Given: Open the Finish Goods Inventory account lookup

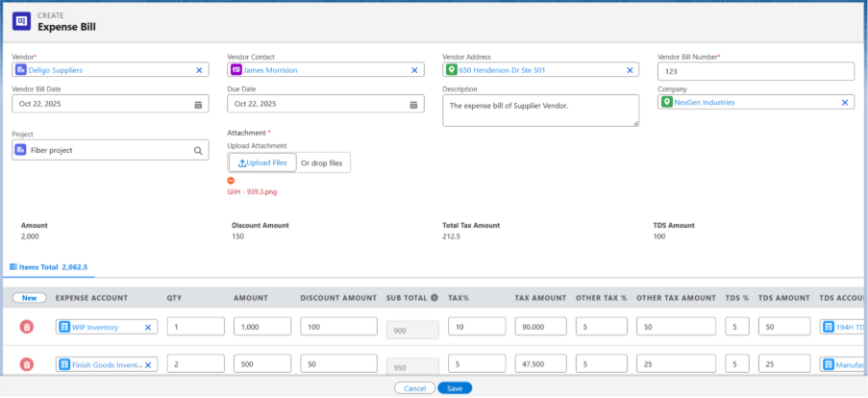Looking at the screenshot, I should click(x=101, y=364).
